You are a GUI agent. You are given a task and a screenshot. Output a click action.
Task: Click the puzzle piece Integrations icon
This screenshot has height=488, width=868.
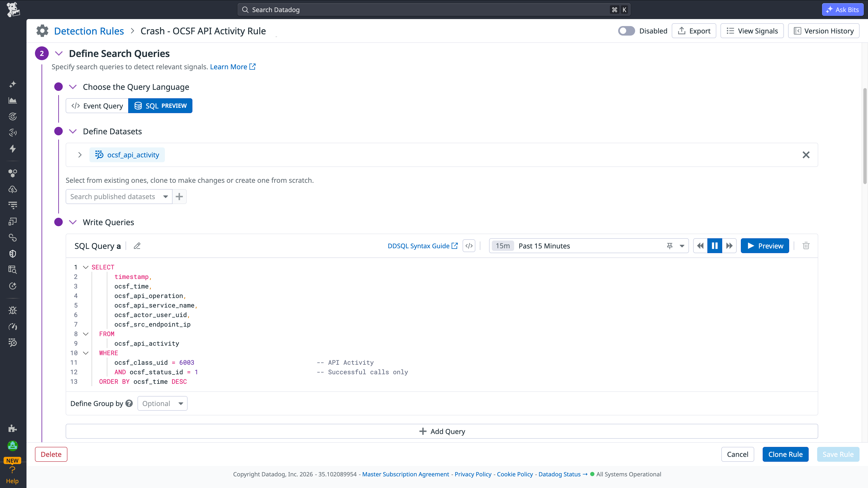[x=13, y=428]
